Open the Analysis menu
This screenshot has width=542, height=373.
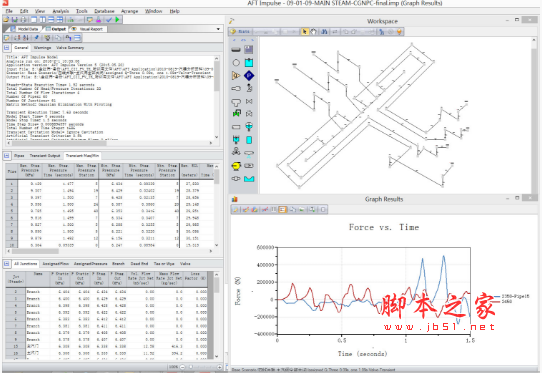[x=61, y=11]
